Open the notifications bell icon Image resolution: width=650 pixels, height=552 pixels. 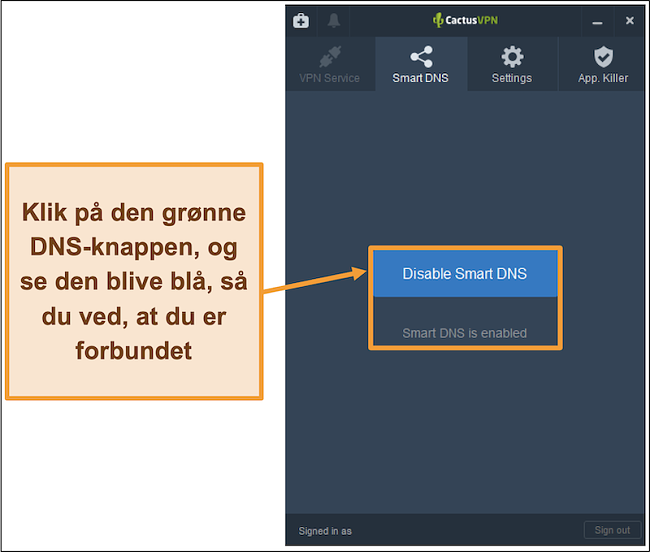tap(334, 20)
